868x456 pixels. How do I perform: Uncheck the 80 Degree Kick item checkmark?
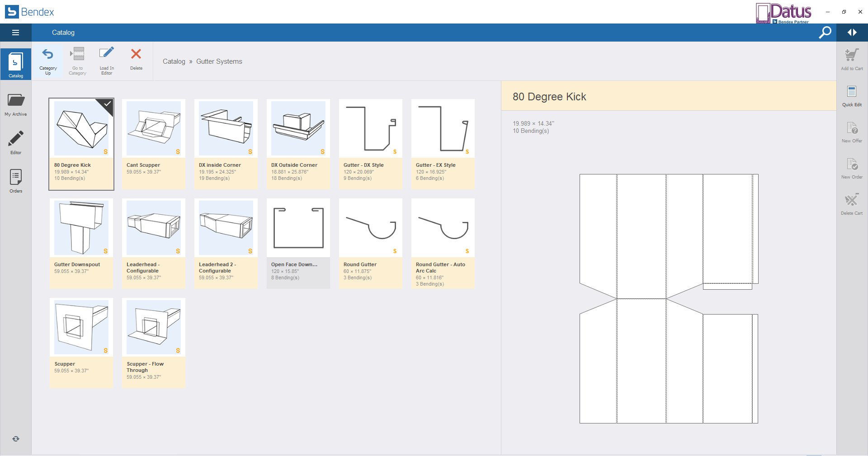click(108, 104)
